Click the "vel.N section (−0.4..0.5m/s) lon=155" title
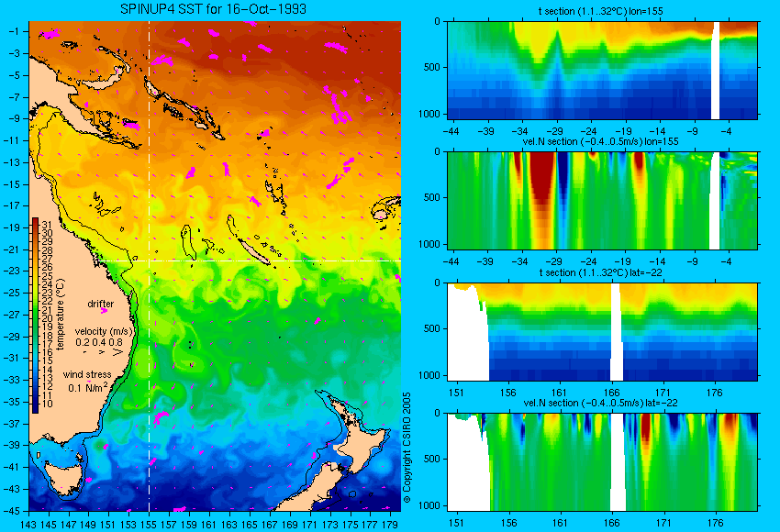780x532 pixels. click(600, 141)
